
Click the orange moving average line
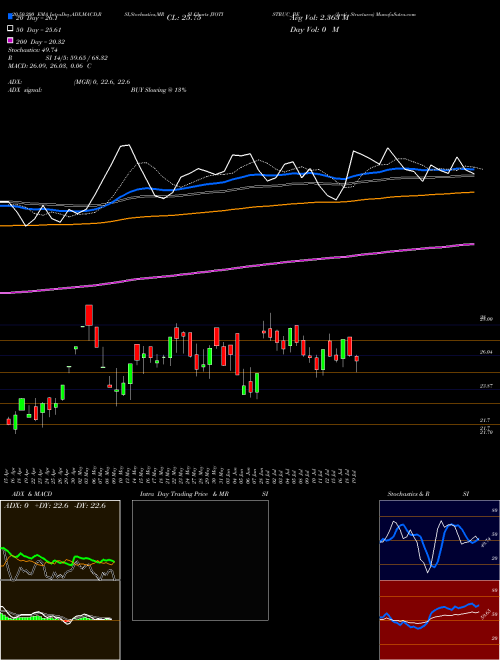(x=236, y=209)
